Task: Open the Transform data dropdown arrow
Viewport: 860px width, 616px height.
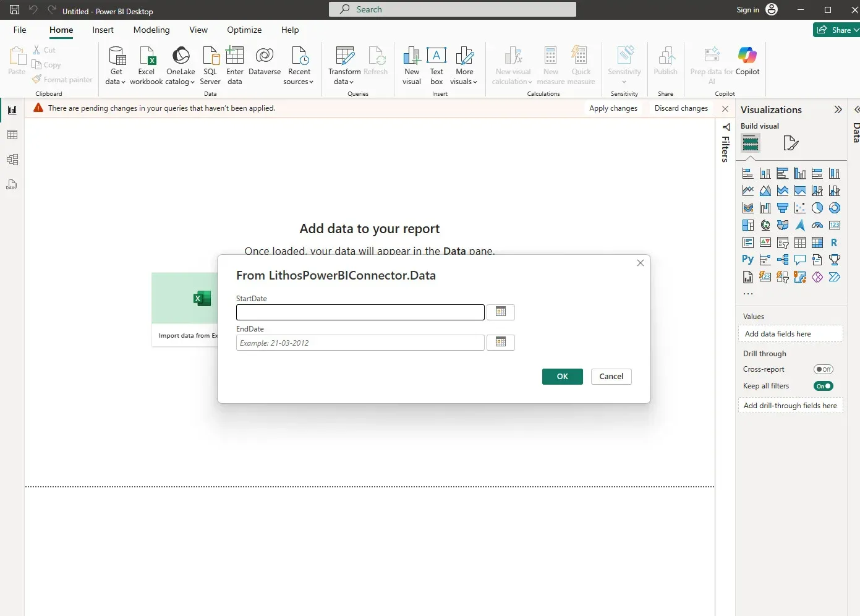Action: pyautogui.click(x=344, y=81)
